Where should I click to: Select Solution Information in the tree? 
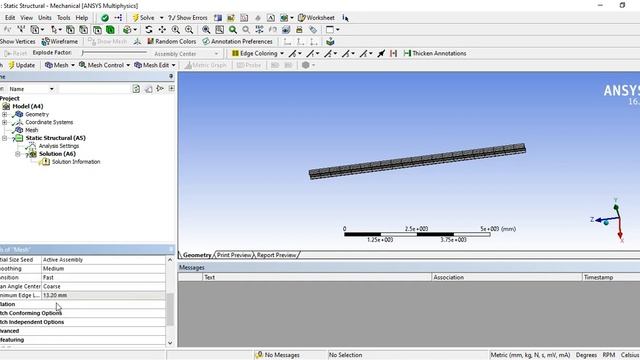[76, 162]
